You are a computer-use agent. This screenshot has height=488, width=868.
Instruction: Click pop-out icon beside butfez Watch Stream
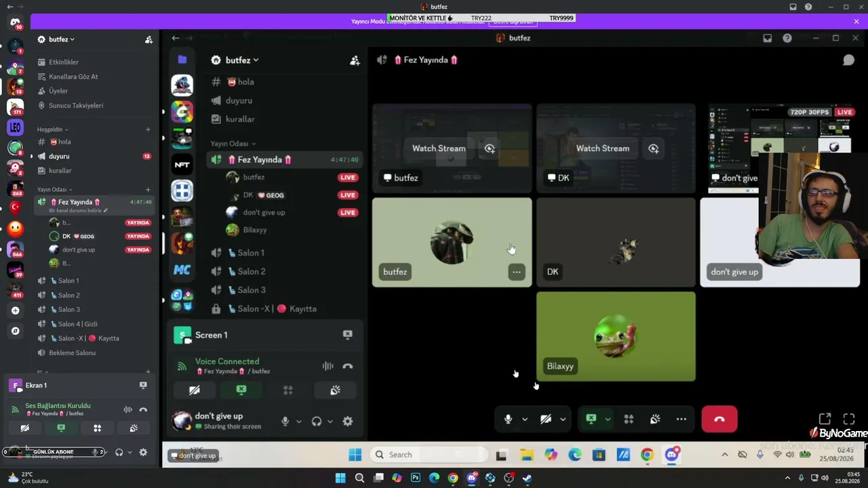[490, 148]
